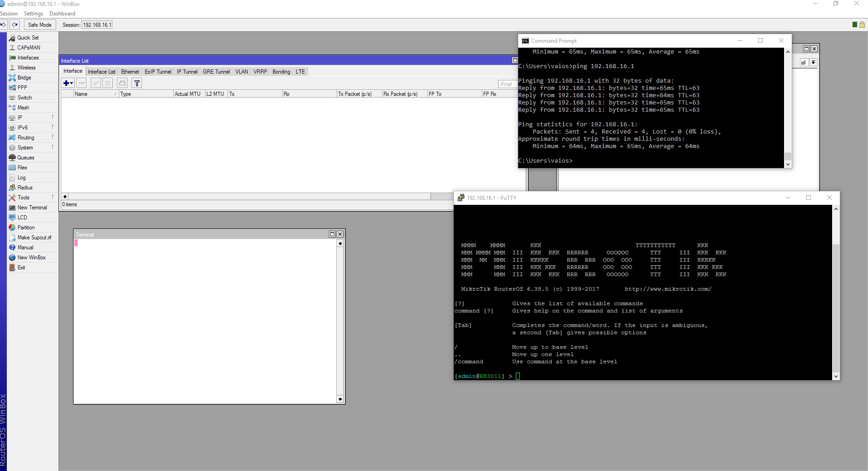Open Queues from the sidebar
868x471 pixels.
[x=33, y=158]
